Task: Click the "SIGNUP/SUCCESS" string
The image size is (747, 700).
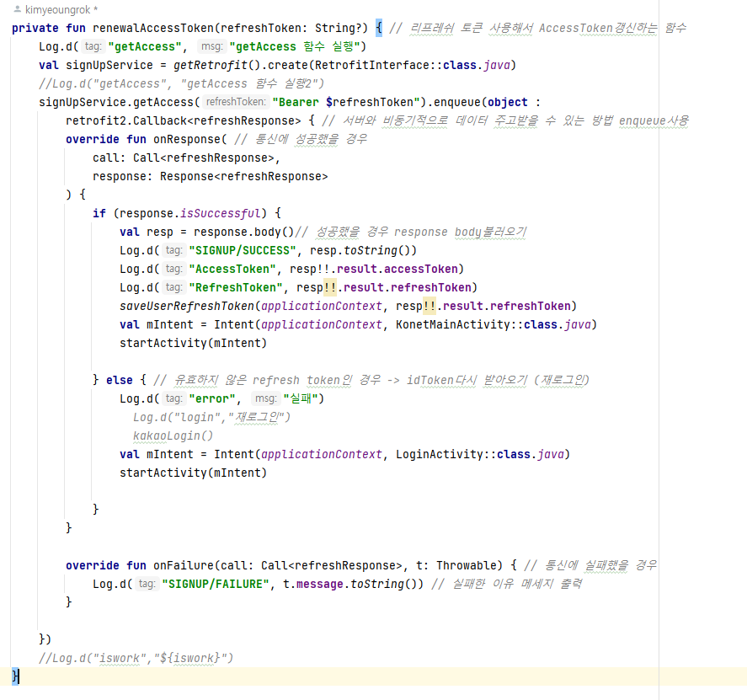Action: click(x=242, y=251)
